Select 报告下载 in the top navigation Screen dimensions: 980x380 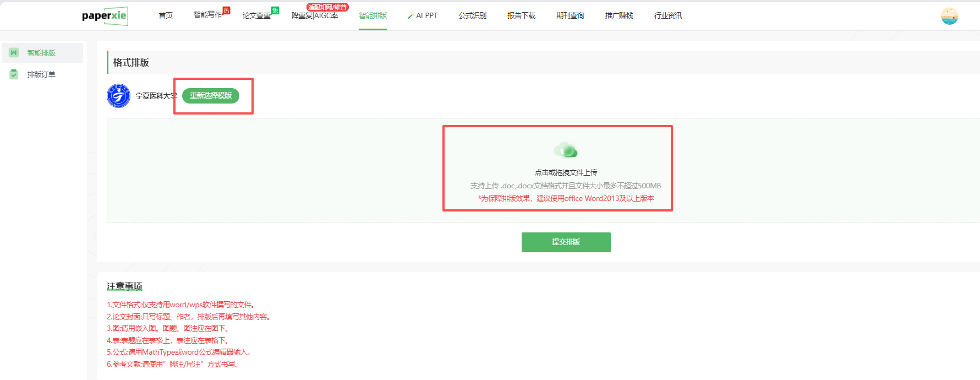(x=521, y=15)
